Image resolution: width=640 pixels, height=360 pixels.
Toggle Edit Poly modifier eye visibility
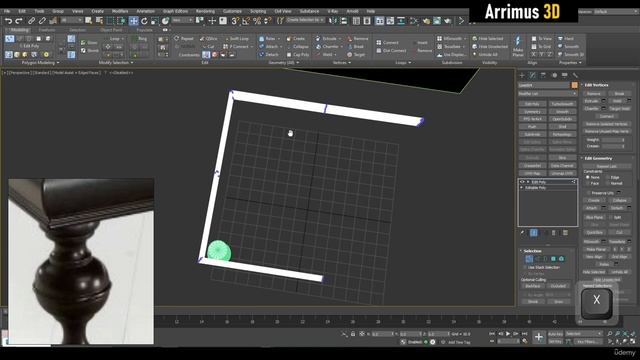[x=522, y=182]
